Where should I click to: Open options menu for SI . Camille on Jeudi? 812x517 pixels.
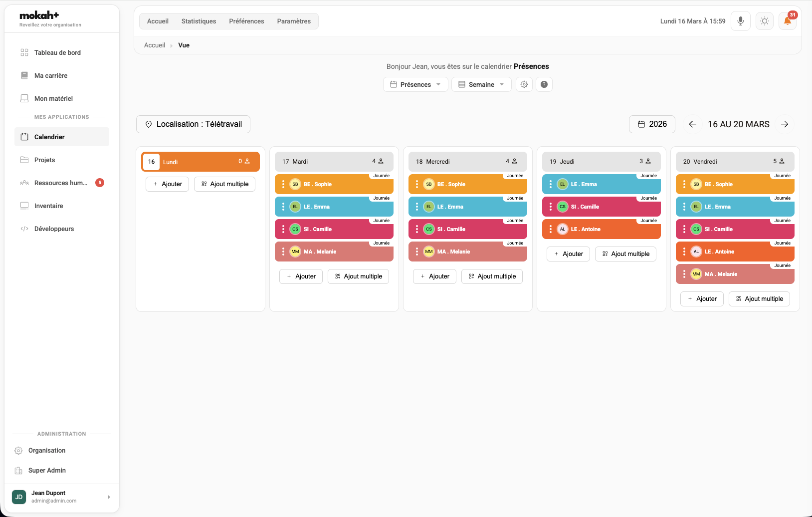[551, 206]
